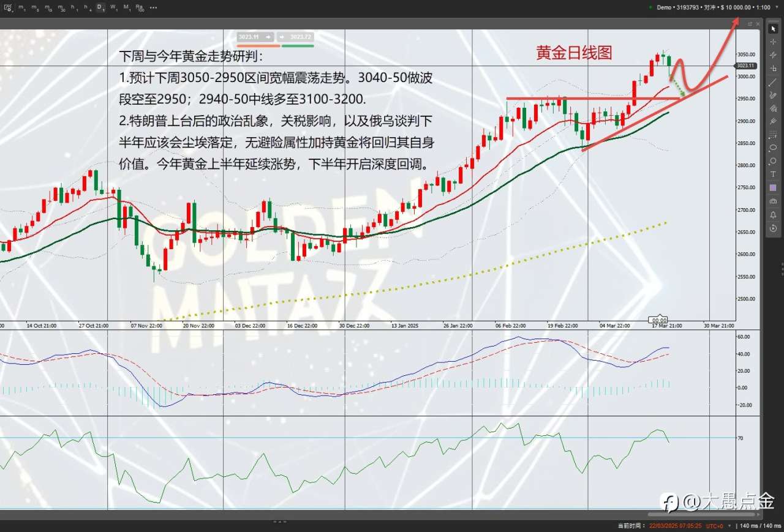Click the buy price button 3023.72
Viewport: 784px width, 532px height.
coord(296,37)
